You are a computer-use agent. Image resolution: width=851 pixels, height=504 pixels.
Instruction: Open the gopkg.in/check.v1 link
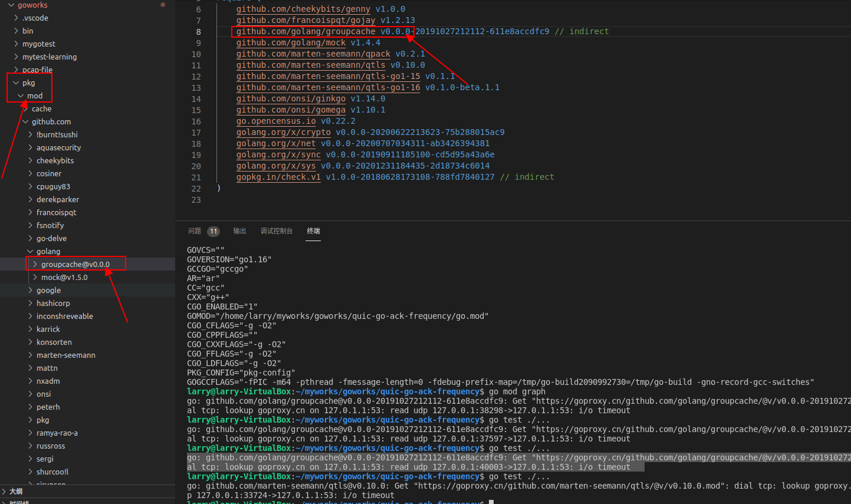point(278,177)
